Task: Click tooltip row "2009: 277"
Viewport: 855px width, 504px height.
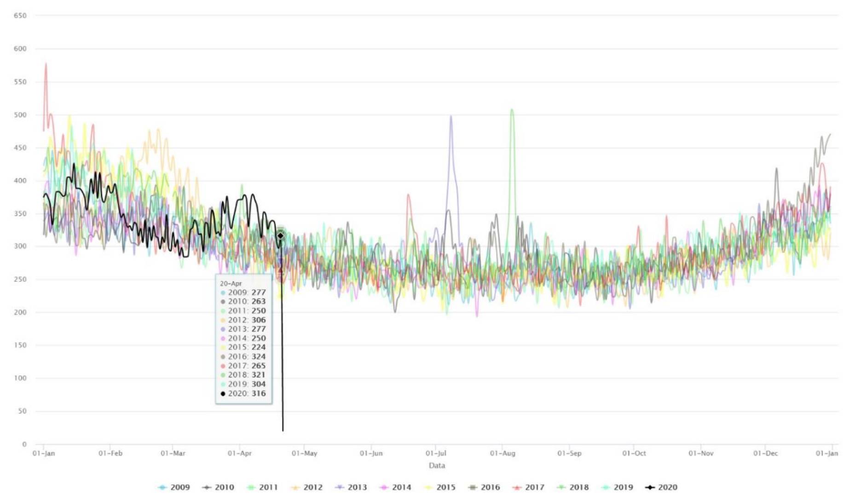Action: (x=243, y=292)
